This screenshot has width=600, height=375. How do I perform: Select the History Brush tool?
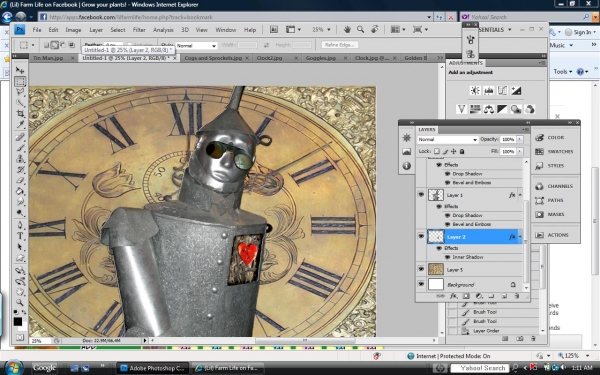[20, 169]
